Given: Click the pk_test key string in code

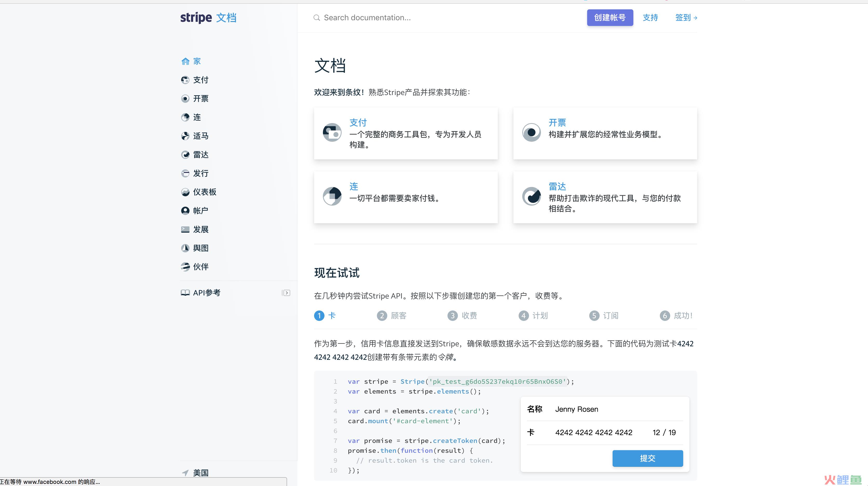Looking at the screenshot, I should point(497,382).
